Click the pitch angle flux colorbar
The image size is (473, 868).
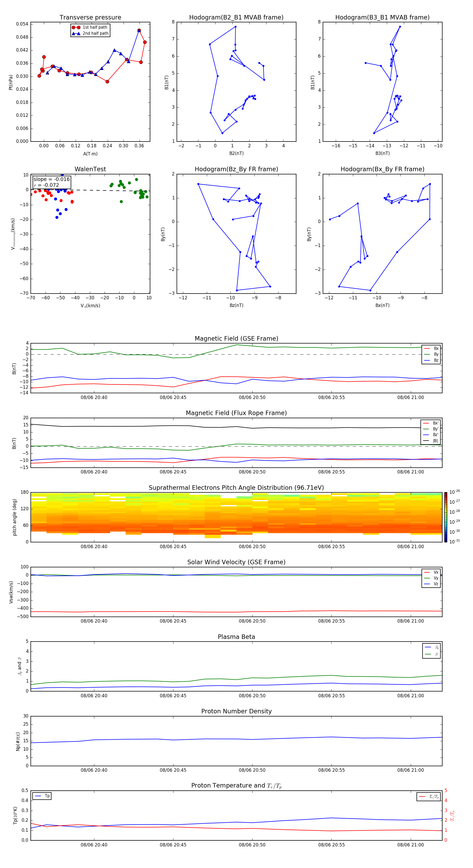445,517
